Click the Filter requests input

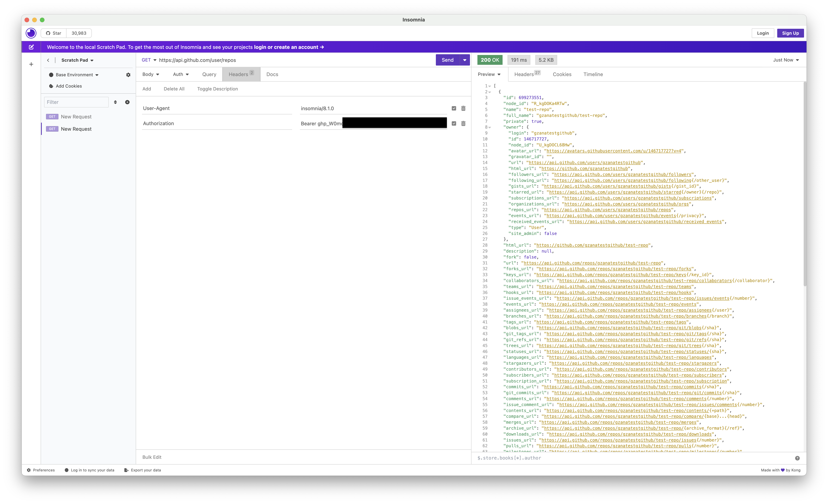(76, 102)
